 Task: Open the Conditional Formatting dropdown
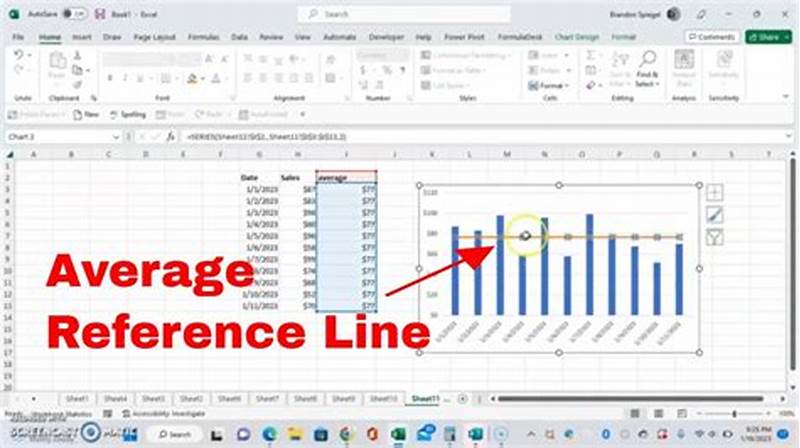465,55
